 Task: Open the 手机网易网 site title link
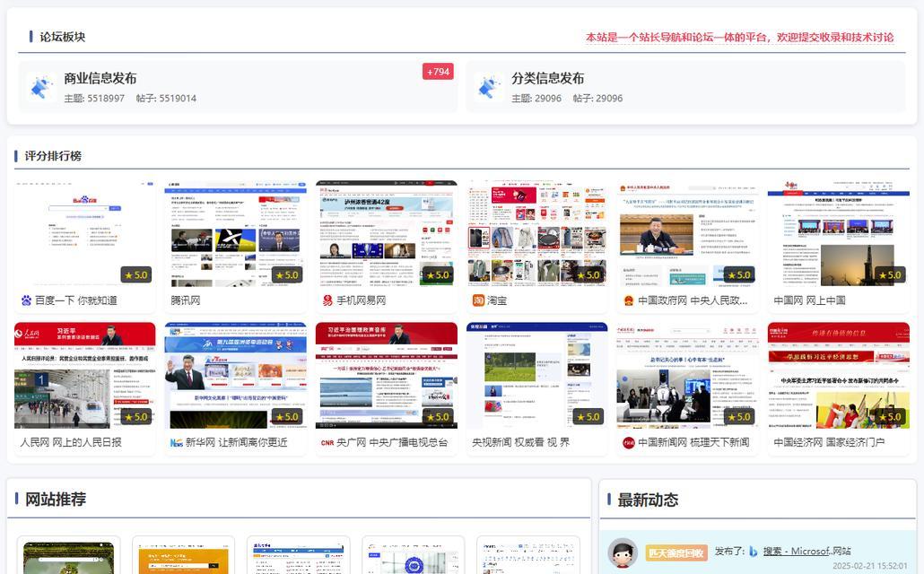point(361,300)
